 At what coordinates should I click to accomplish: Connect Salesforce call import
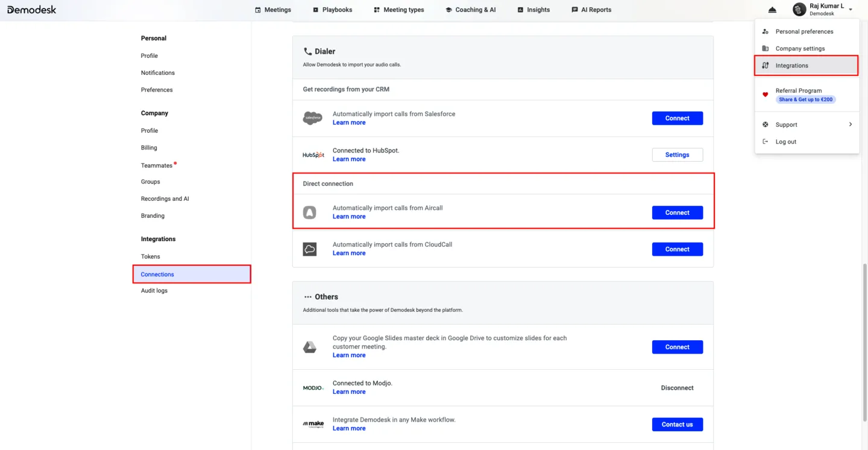pos(677,118)
